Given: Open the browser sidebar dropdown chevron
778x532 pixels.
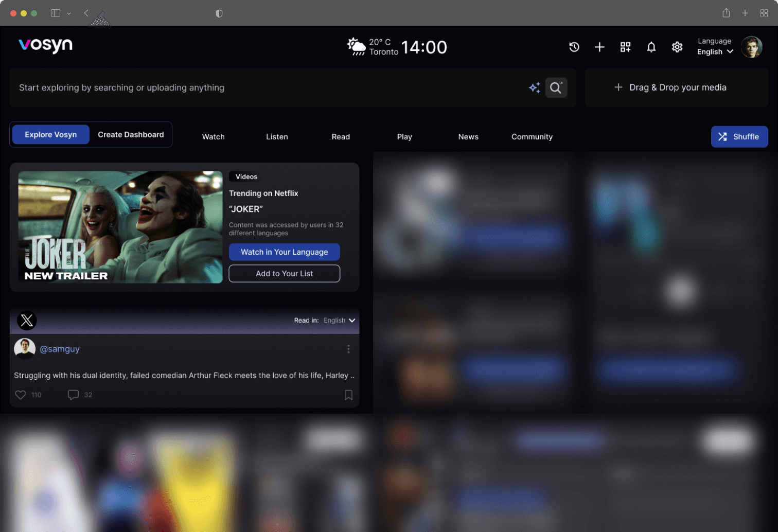Looking at the screenshot, I should [x=68, y=13].
